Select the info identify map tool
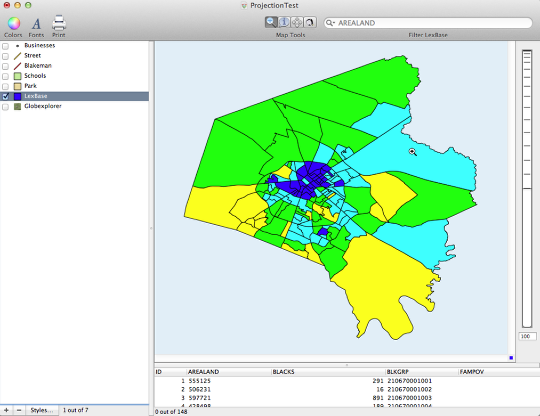The width and height of the screenshot is (540, 416). click(x=284, y=22)
